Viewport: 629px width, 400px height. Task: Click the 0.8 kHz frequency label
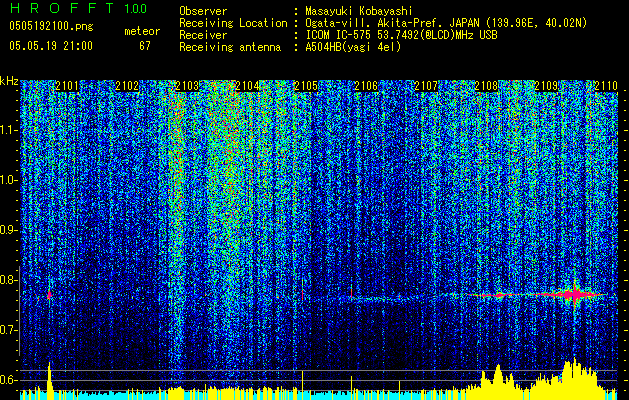8,280
